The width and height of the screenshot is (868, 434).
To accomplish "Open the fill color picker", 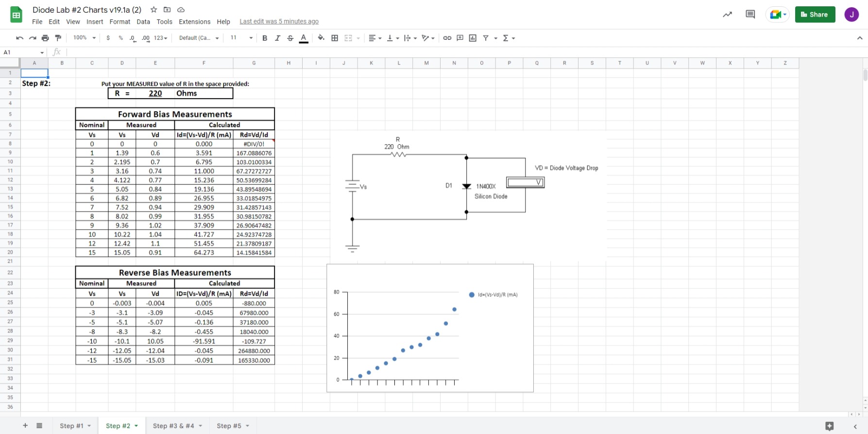I will (321, 38).
